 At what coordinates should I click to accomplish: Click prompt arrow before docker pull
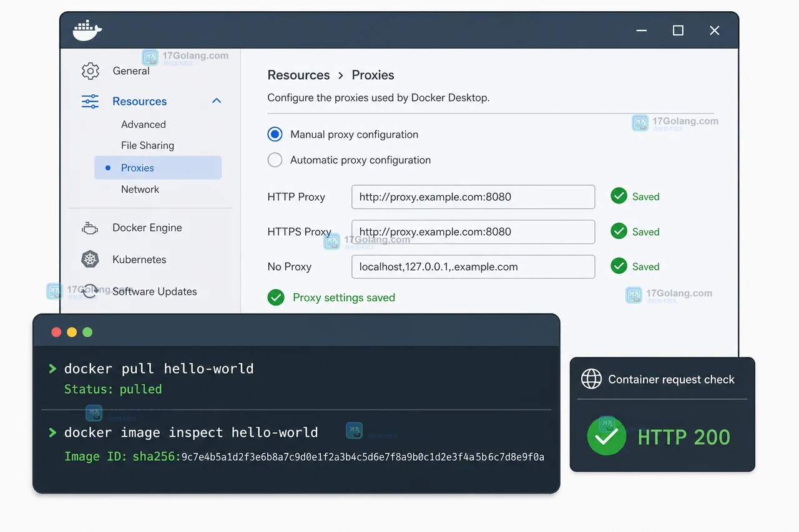[x=52, y=369]
